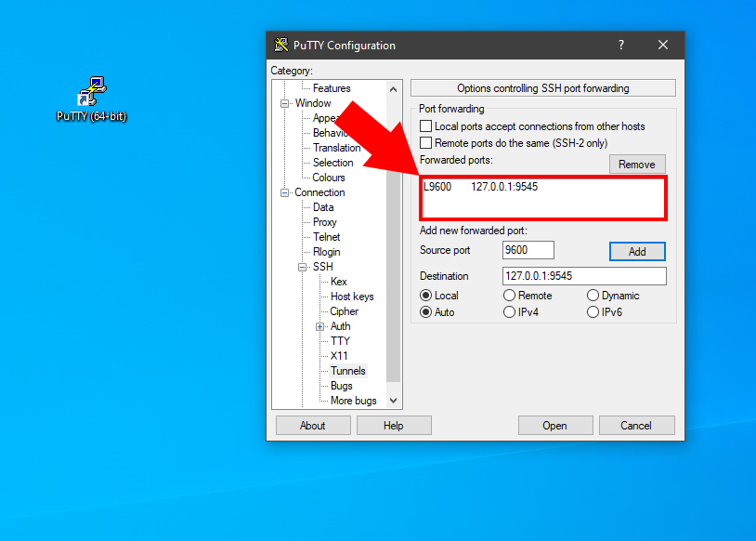Open the Data category
Viewport: 756px width, 541px height.
click(x=323, y=207)
